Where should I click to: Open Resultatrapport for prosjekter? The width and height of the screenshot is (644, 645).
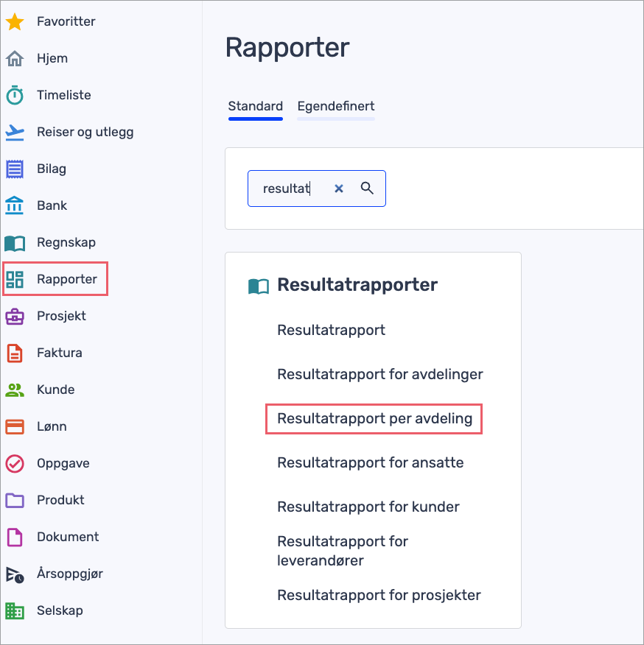379,595
